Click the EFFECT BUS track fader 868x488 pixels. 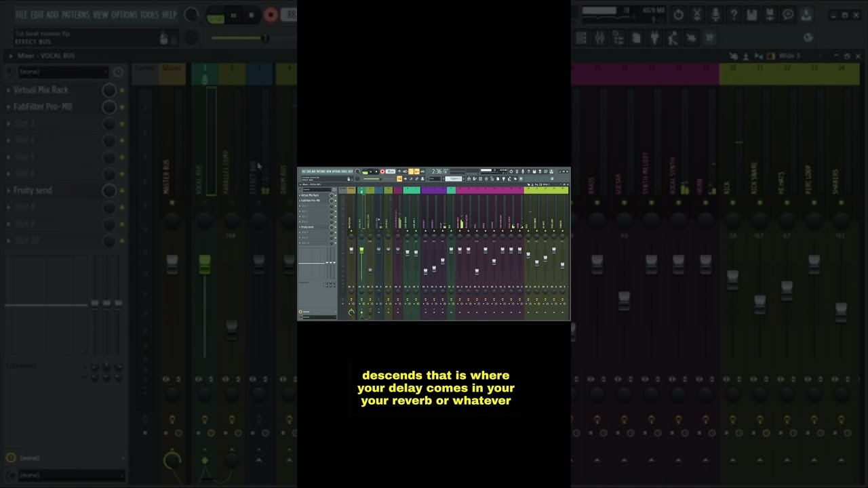[x=378, y=249]
